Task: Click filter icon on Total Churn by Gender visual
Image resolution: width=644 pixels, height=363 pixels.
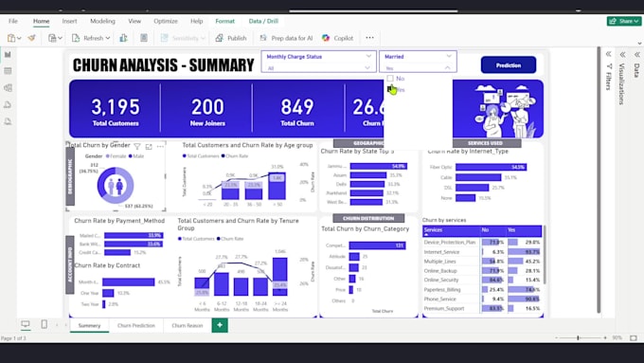Action: click(x=137, y=146)
